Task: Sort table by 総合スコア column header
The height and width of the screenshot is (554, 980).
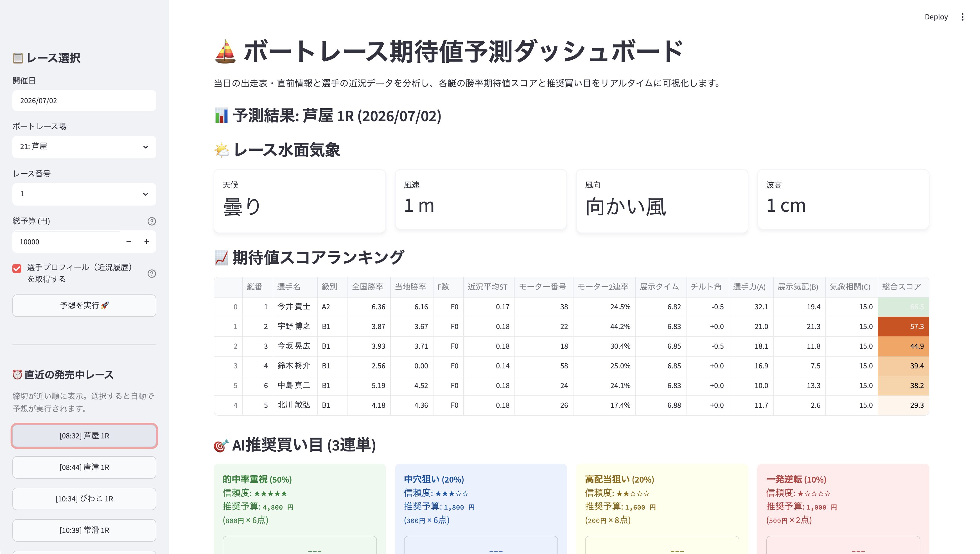Action: click(x=903, y=287)
